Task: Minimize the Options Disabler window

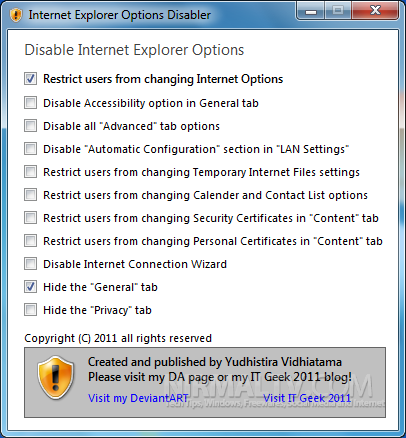Action: click(x=310, y=11)
